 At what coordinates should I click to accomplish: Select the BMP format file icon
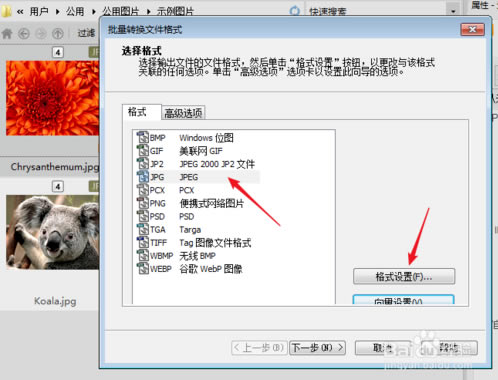[x=143, y=137]
